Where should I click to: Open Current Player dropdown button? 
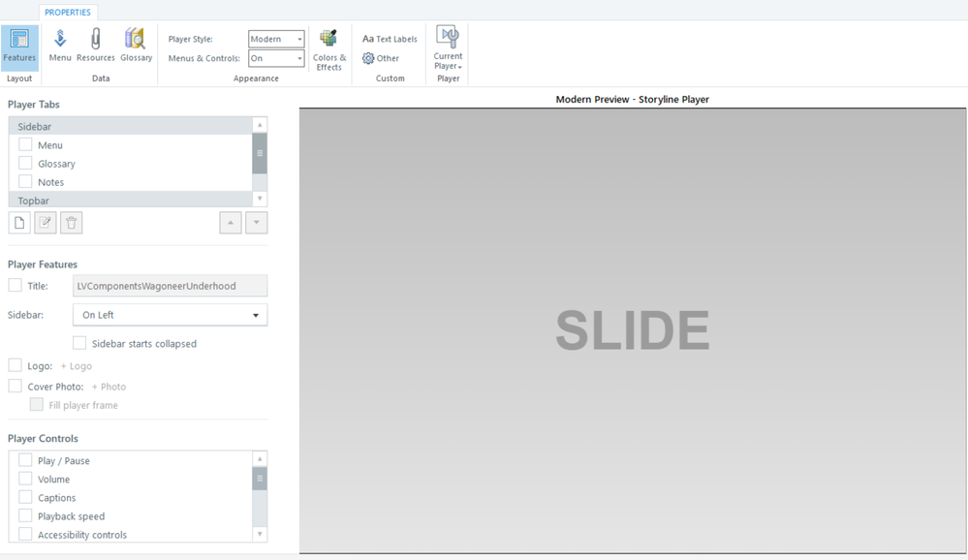[449, 48]
